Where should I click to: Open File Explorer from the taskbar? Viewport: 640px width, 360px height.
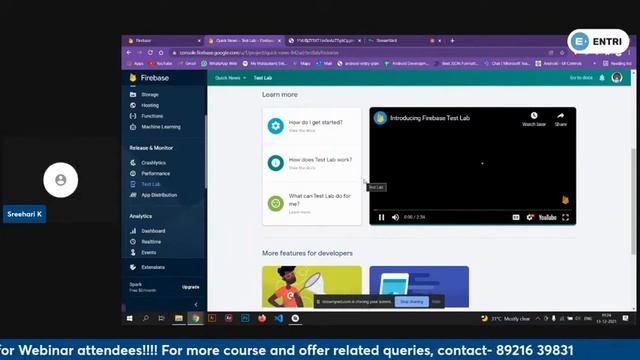(x=179, y=318)
